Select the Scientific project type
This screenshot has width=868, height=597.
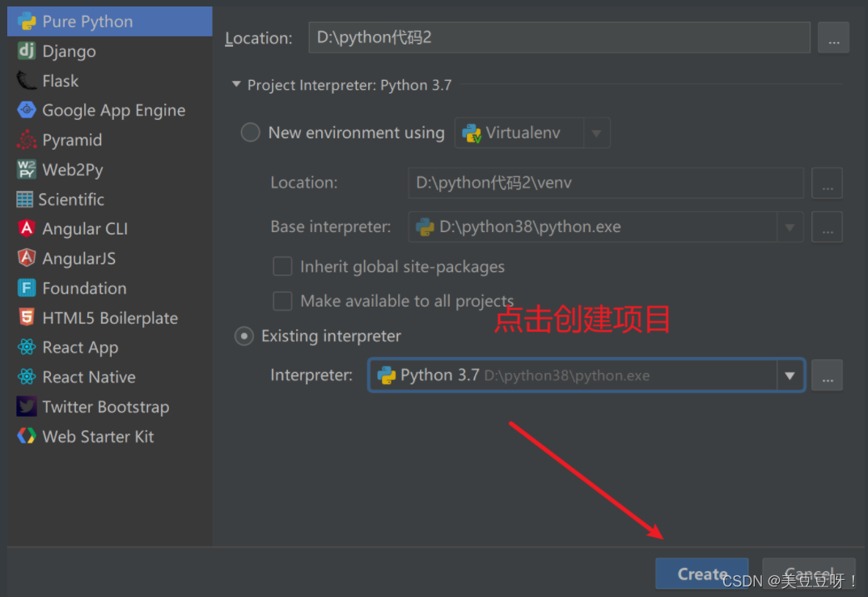[x=109, y=199]
